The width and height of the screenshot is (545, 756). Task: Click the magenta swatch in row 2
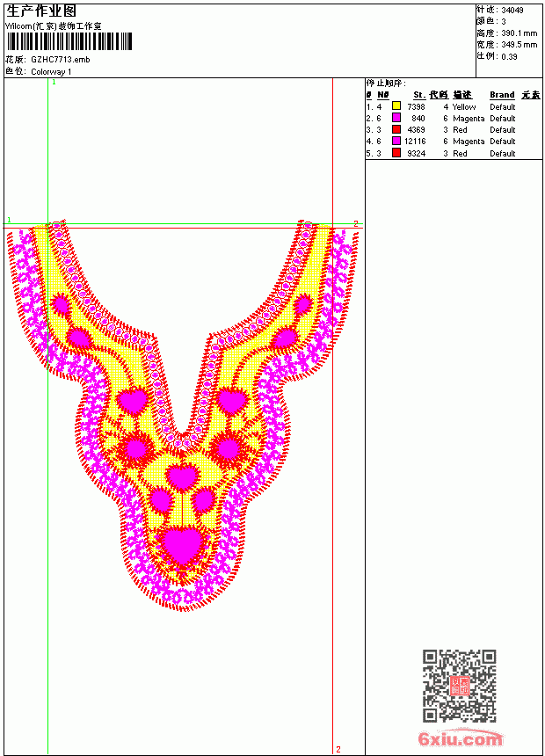click(x=396, y=118)
